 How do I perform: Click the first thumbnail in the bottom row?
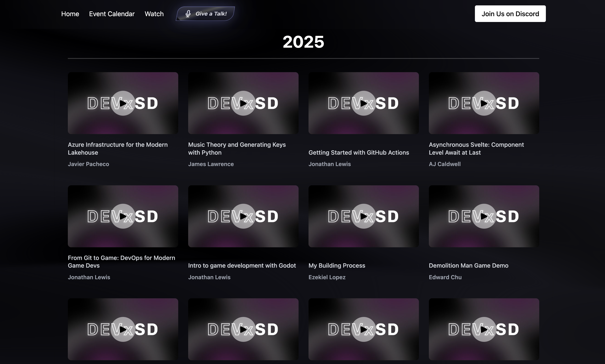(x=123, y=329)
